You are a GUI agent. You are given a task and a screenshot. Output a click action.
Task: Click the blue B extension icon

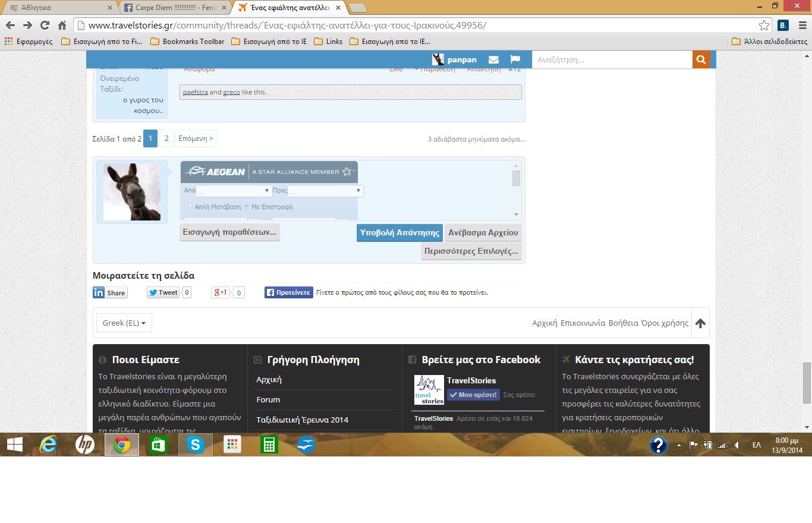(782, 26)
